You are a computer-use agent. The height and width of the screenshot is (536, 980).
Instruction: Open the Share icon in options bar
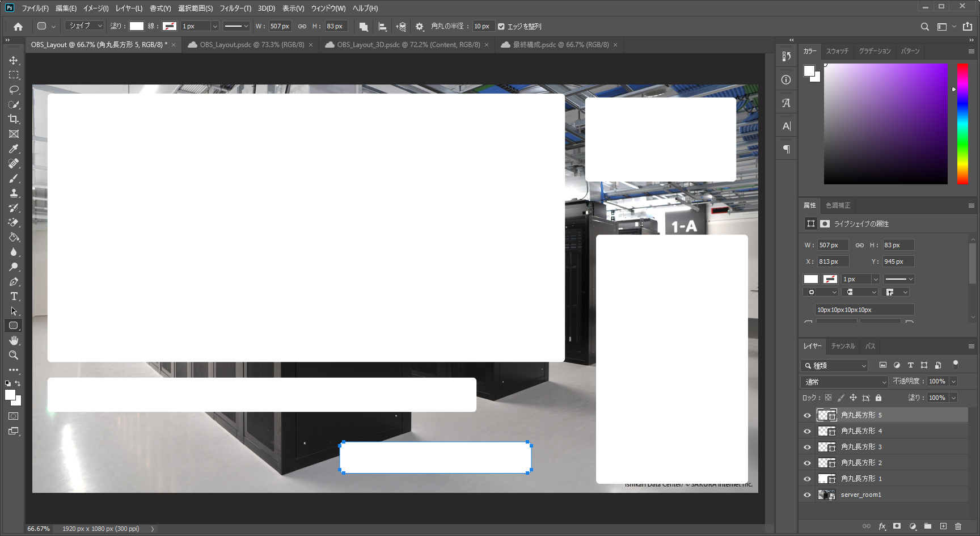[968, 26]
